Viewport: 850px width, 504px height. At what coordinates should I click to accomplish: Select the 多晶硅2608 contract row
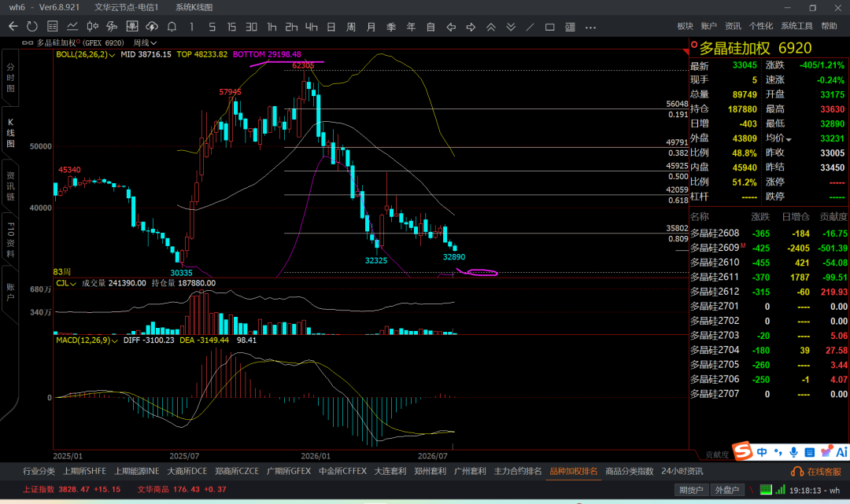769,234
